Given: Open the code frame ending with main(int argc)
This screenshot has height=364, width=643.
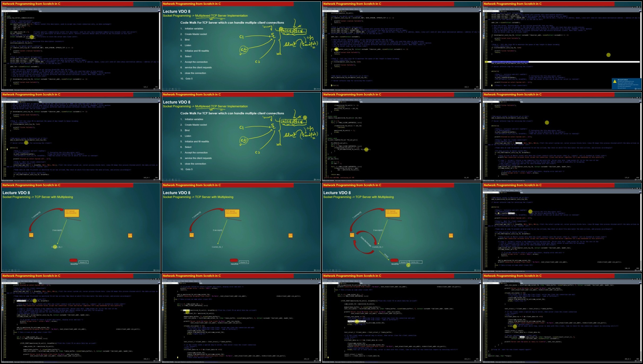Looking at the screenshot, I should (x=562, y=318).
